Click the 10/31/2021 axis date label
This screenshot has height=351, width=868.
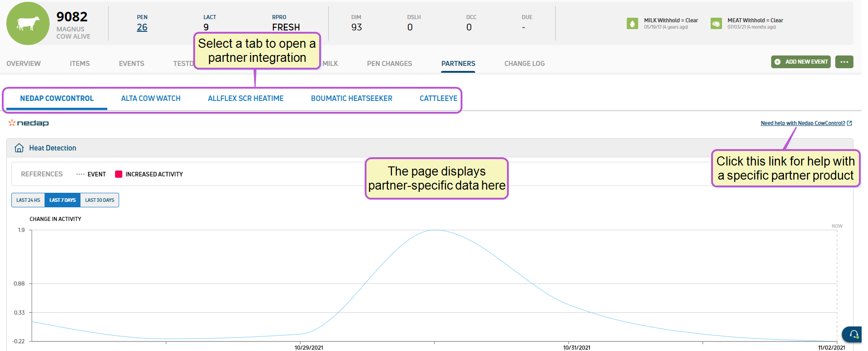pos(577,347)
